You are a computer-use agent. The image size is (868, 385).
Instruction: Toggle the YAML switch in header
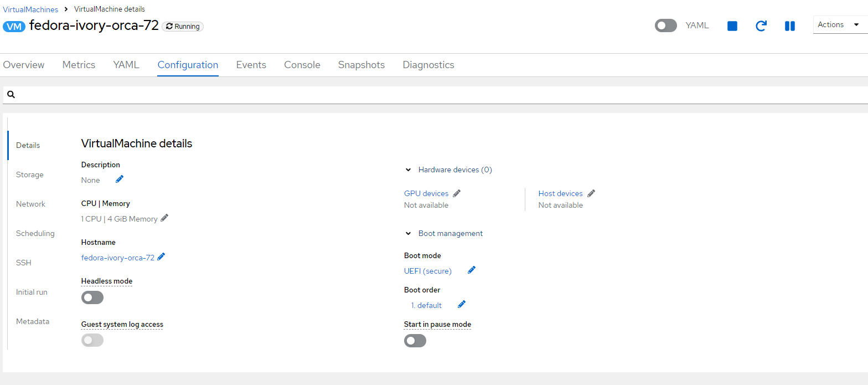pyautogui.click(x=665, y=25)
